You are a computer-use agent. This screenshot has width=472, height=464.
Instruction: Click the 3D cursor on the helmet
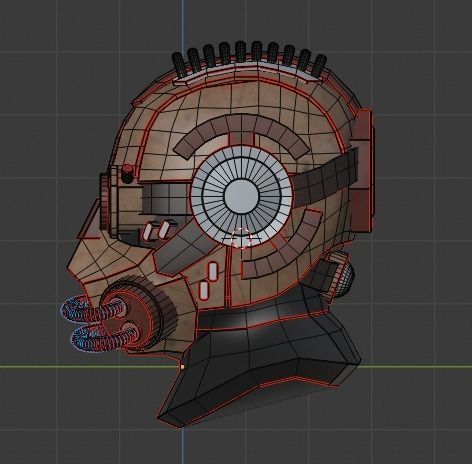tap(242, 238)
